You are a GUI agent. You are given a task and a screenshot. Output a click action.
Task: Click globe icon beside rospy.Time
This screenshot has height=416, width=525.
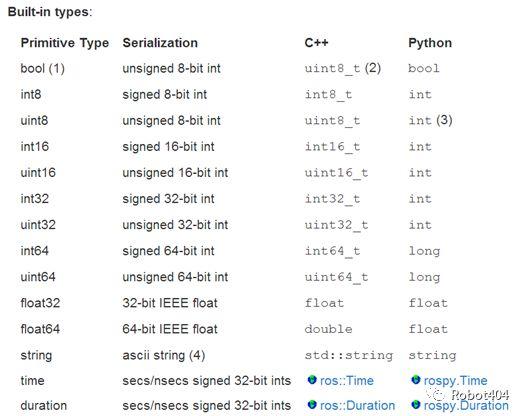(416, 380)
